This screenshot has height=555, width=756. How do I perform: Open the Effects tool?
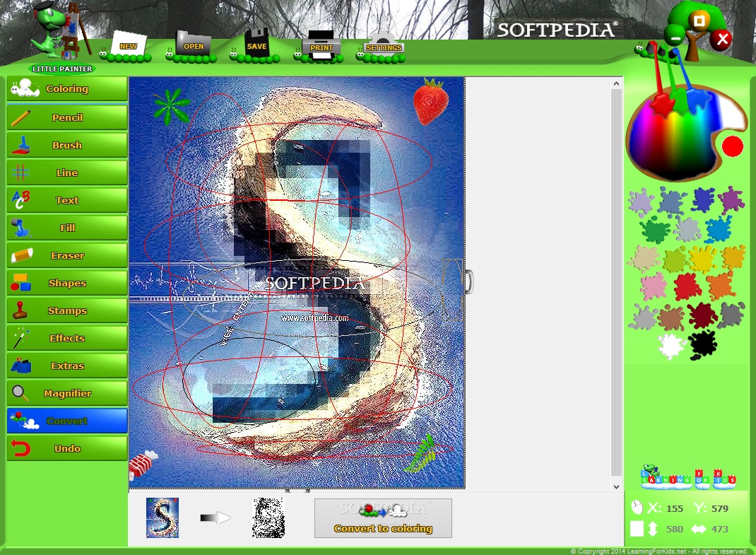click(67, 339)
